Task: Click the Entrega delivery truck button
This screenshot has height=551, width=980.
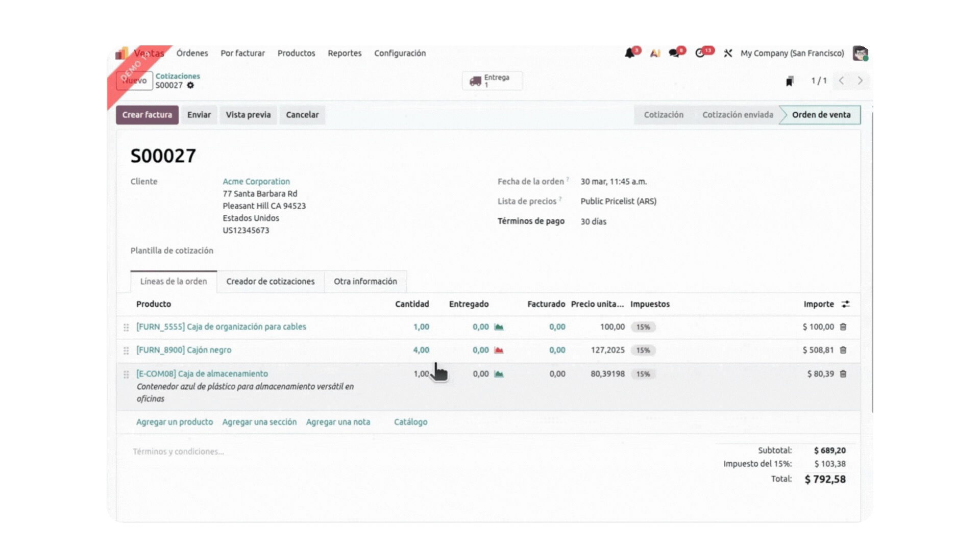Action: click(492, 81)
